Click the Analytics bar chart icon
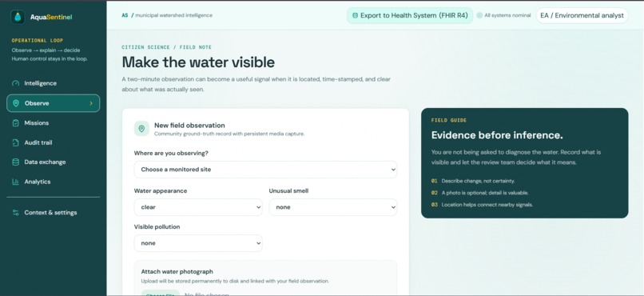Screen dimensions: 644x296 pyautogui.click(x=16, y=182)
